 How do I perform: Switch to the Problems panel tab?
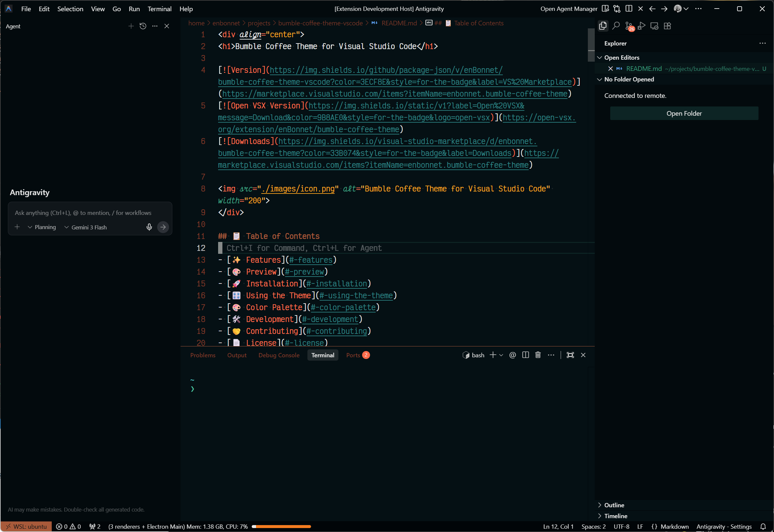203,355
